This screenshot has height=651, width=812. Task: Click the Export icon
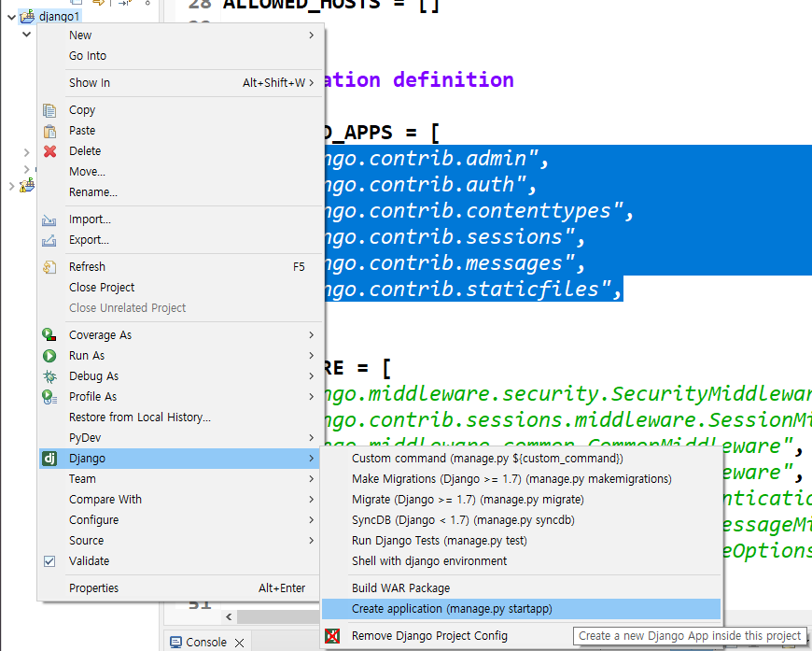tap(49, 240)
